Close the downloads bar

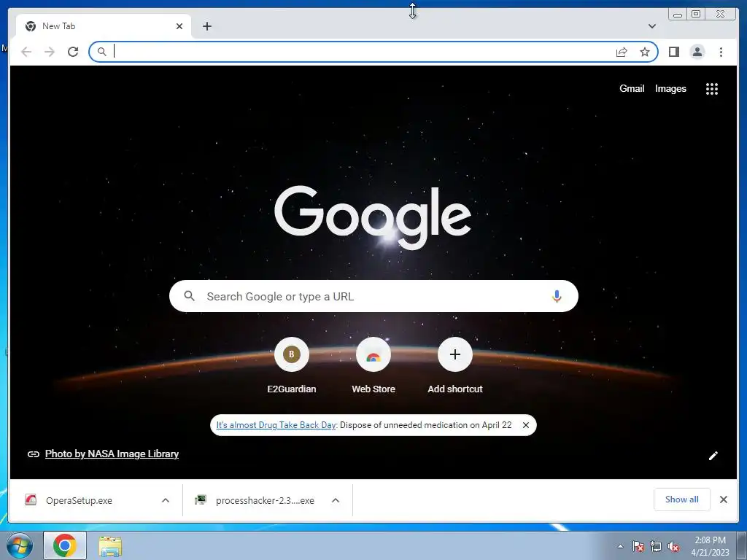point(724,499)
